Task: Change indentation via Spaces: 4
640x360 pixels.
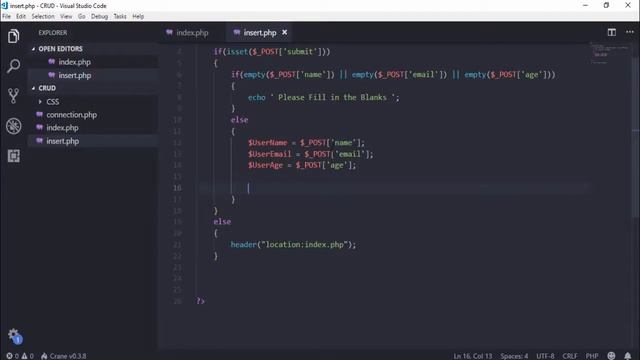Action: point(514,356)
